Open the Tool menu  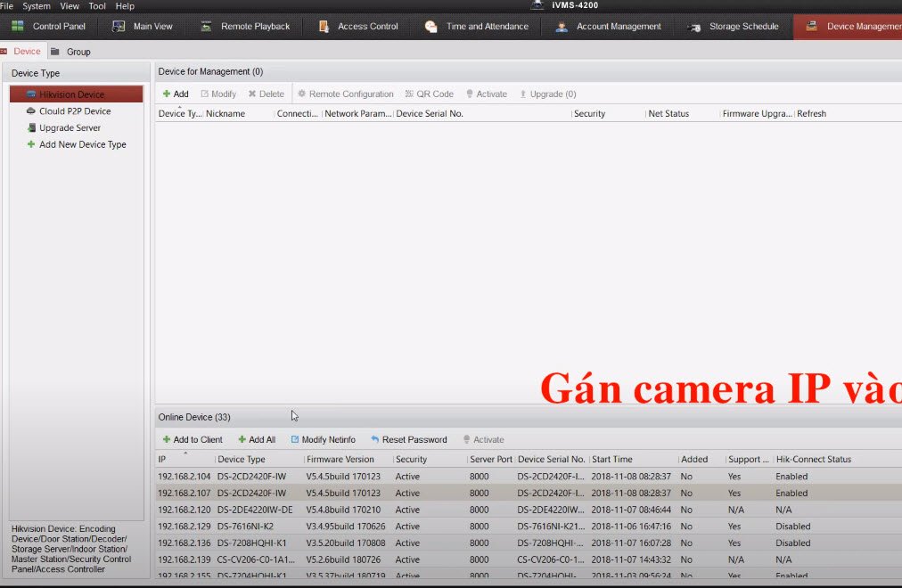(x=97, y=6)
